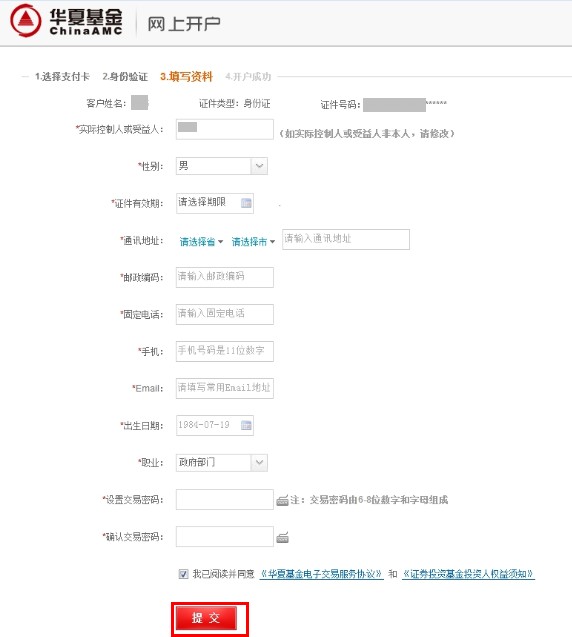This screenshot has height=637, width=572.
Task: Open soft keyboard icon beside 确认交易密码
Action: pos(282,537)
